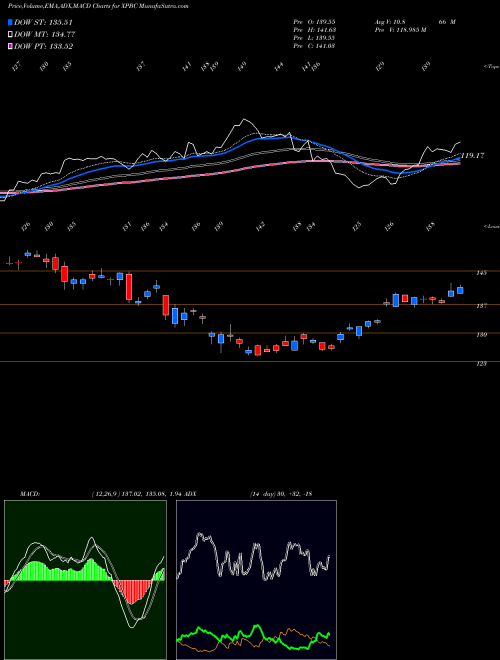This screenshot has width=500, height=660.
Task: Select the 'DOW MT: 134.77' legend text
Action: click(x=45, y=35)
